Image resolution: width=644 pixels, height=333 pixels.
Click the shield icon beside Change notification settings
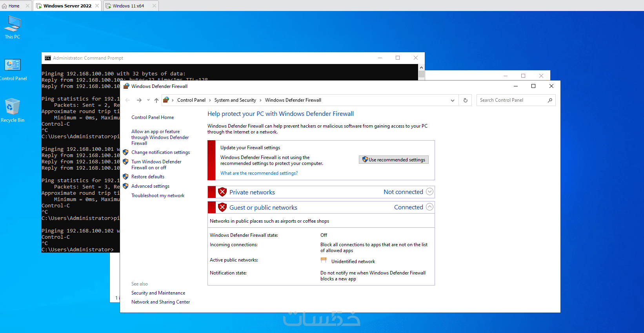click(x=126, y=152)
